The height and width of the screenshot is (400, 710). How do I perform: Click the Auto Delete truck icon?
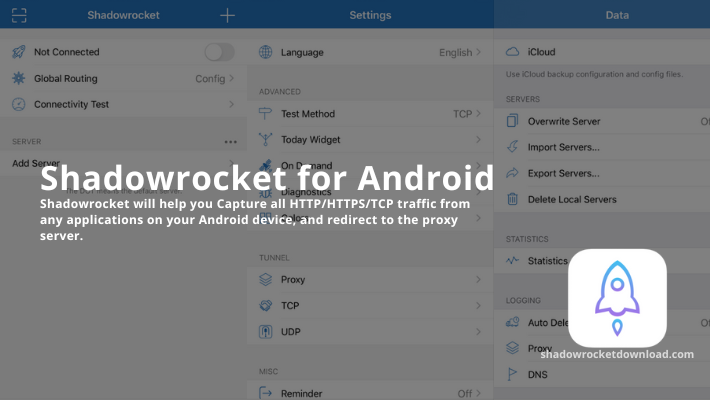(512, 322)
